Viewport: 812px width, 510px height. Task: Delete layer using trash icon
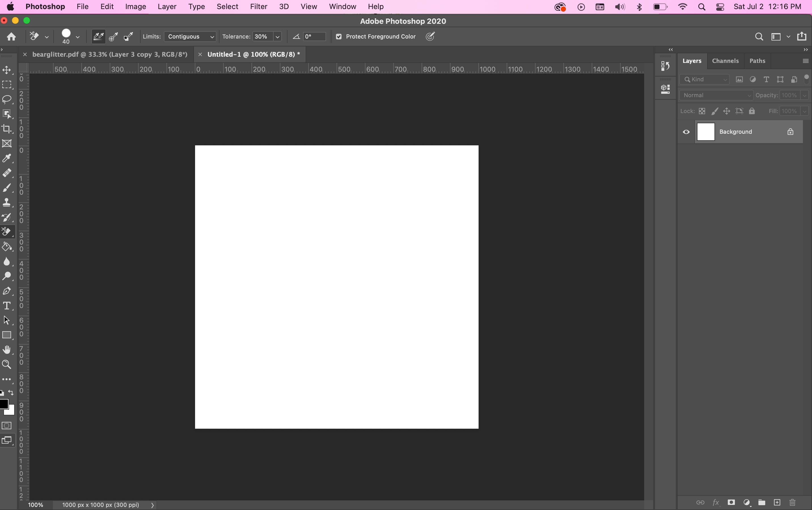792,503
